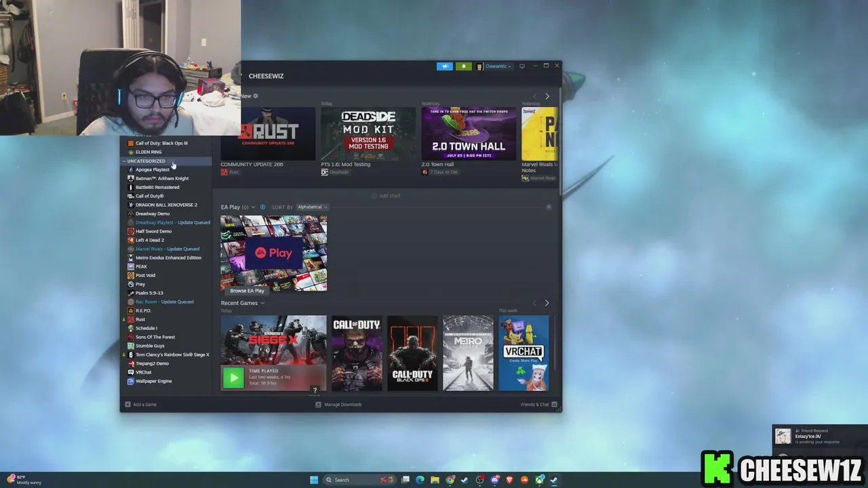
Task: Select Call of Duty: Black Ops III in sidebar
Action: (x=161, y=143)
